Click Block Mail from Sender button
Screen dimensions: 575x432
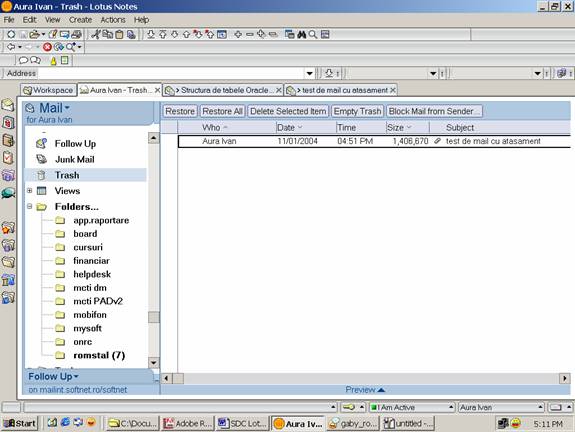click(434, 111)
